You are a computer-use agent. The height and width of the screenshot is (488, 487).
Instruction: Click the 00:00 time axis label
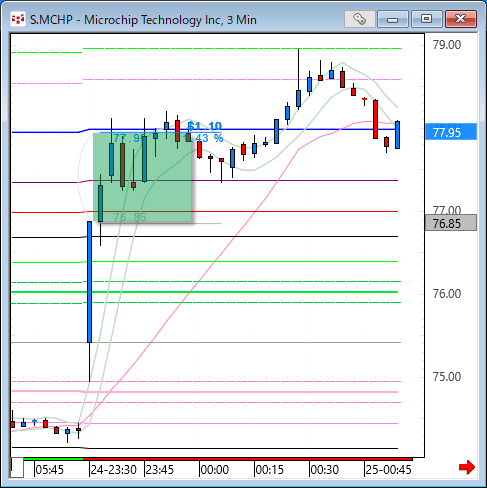click(215, 470)
